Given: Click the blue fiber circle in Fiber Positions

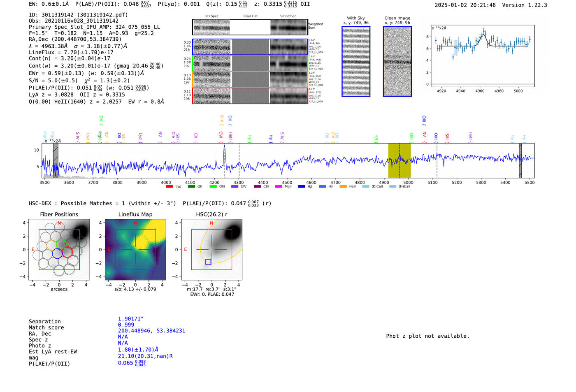Looking at the screenshot, I should 57,253.
